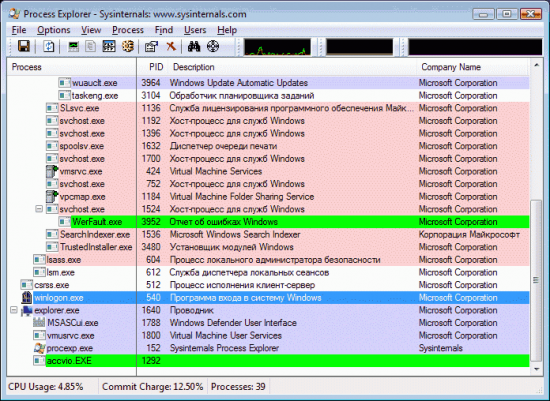Sort by the Process column header
550x401 pixels.
72,67
